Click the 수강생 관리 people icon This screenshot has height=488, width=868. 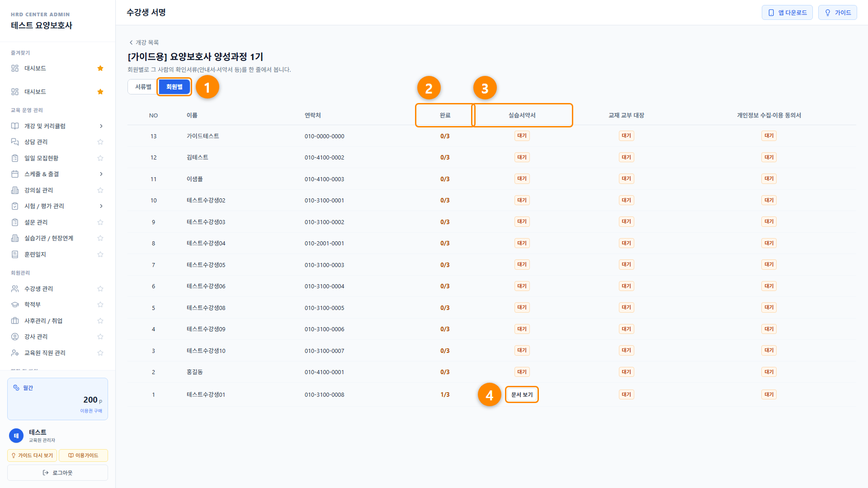tap(15, 289)
